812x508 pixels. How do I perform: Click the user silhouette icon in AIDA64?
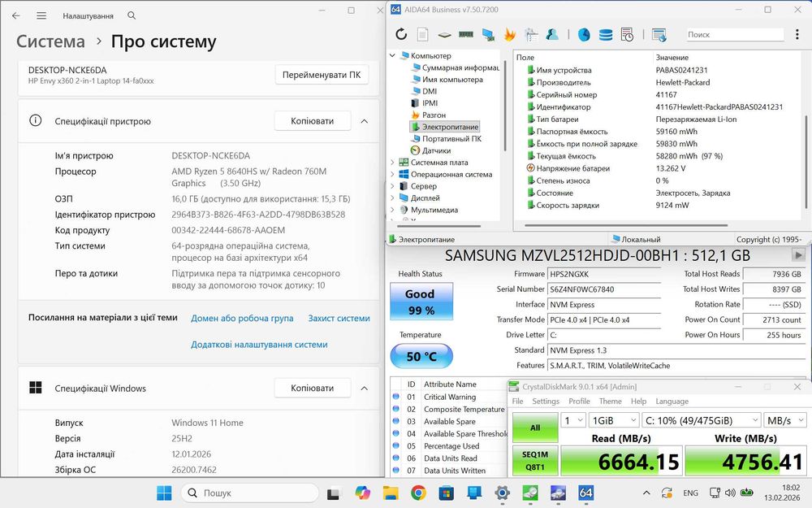pos(552,35)
